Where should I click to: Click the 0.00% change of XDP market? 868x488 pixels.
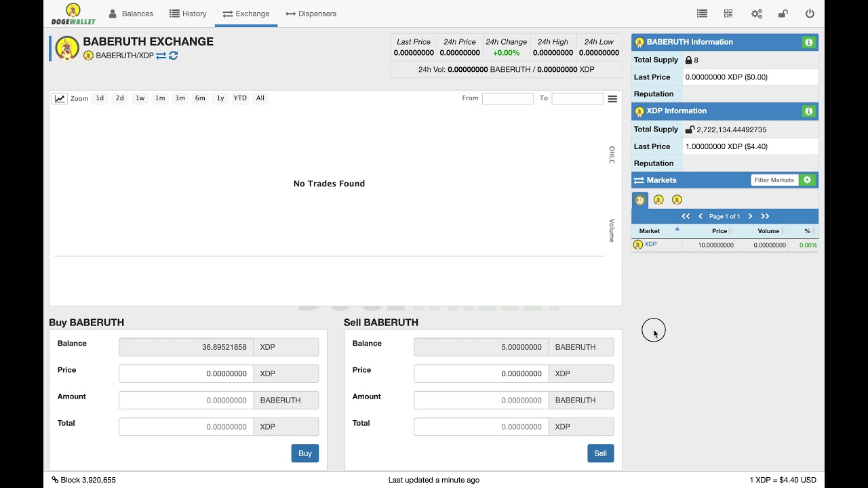click(808, 245)
